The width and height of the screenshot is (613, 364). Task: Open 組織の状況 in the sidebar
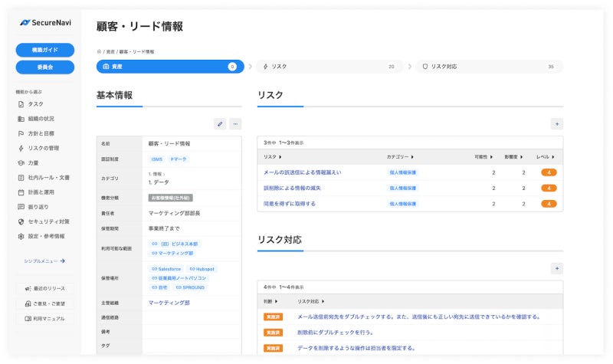36,119
